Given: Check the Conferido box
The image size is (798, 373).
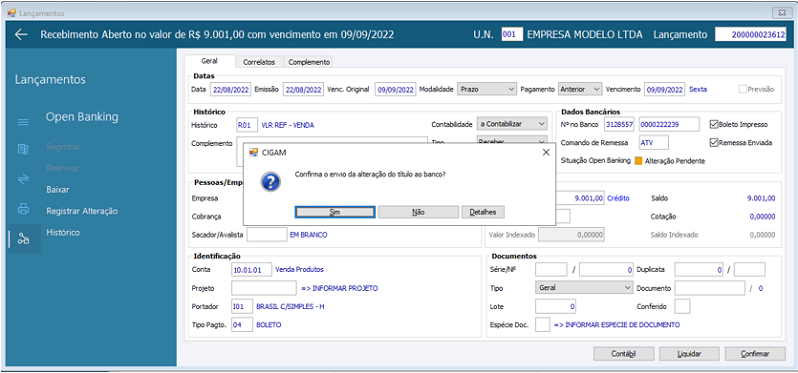Looking at the screenshot, I should click(682, 307).
